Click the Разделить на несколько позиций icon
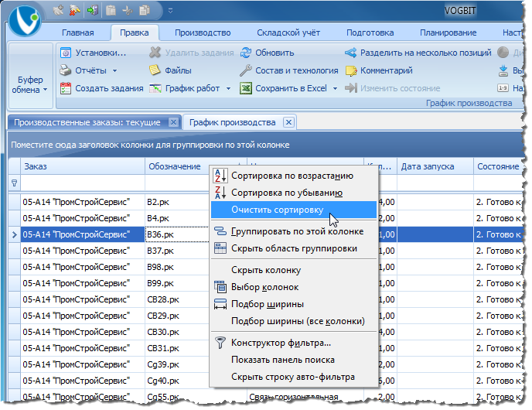 [x=350, y=53]
